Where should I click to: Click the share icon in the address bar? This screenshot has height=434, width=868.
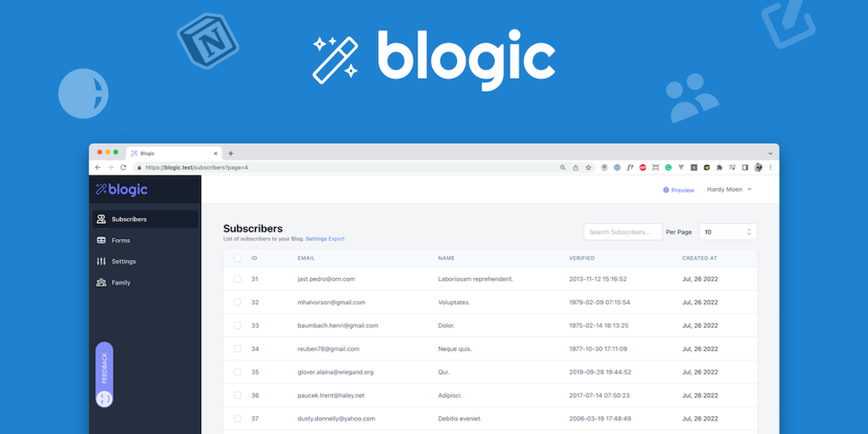pos(576,167)
